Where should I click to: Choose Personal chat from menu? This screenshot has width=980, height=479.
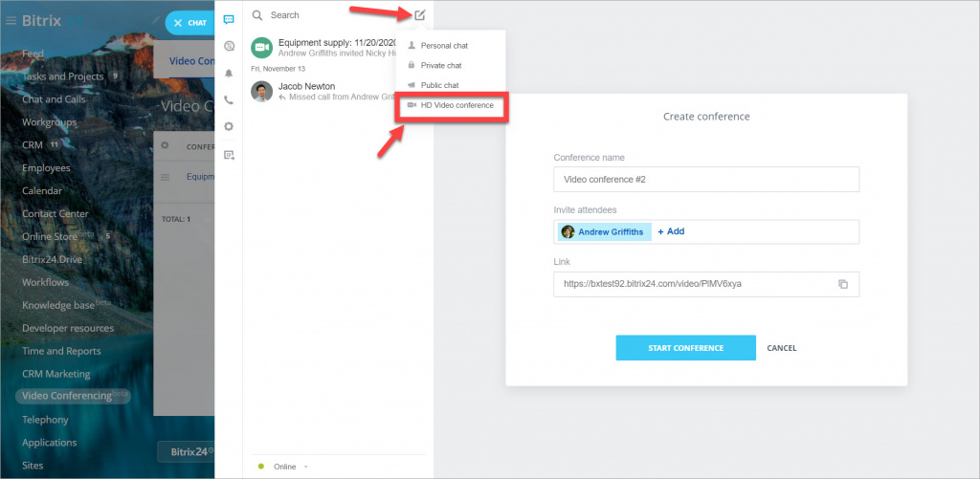444,46
